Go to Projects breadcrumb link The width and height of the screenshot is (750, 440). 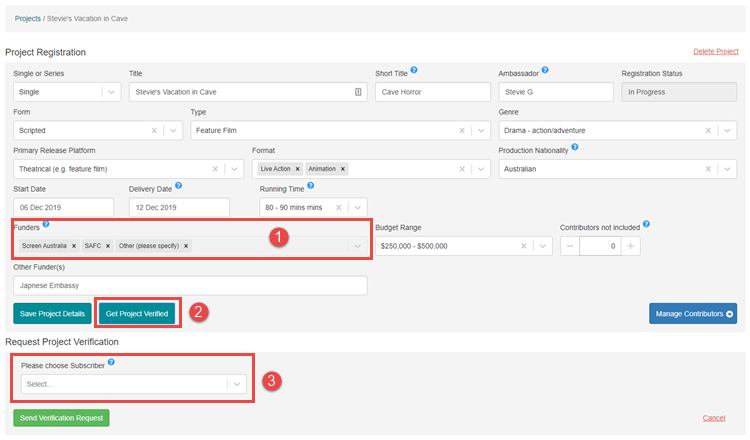pos(28,18)
